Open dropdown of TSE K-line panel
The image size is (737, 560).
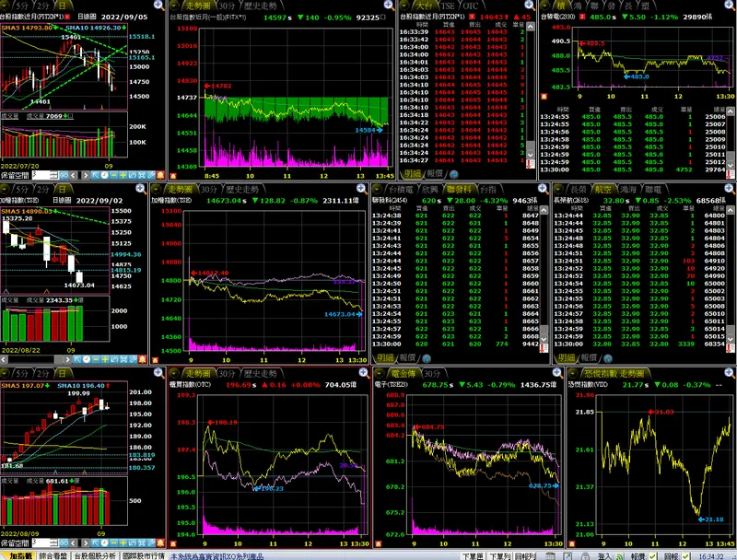click(x=5, y=190)
